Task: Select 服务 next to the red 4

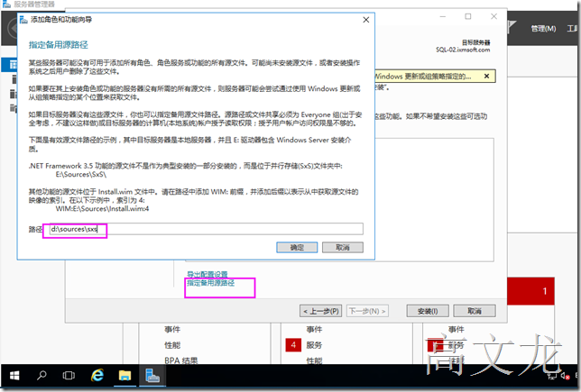Action: pos(314,345)
